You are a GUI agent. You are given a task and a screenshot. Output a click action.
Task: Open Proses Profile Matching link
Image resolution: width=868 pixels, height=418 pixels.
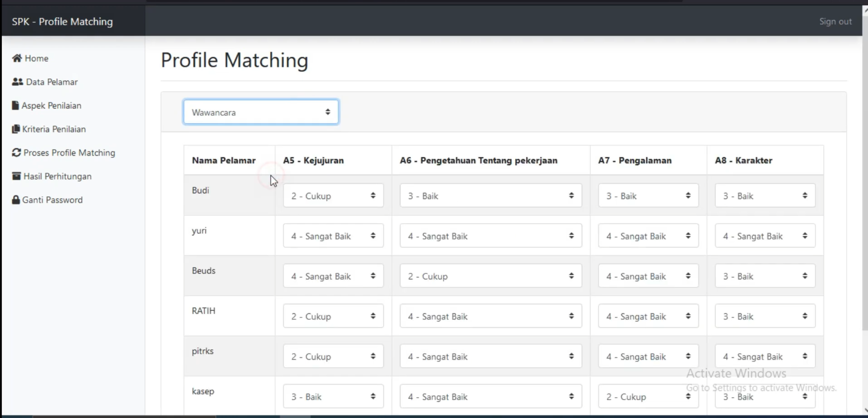pos(64,152)
